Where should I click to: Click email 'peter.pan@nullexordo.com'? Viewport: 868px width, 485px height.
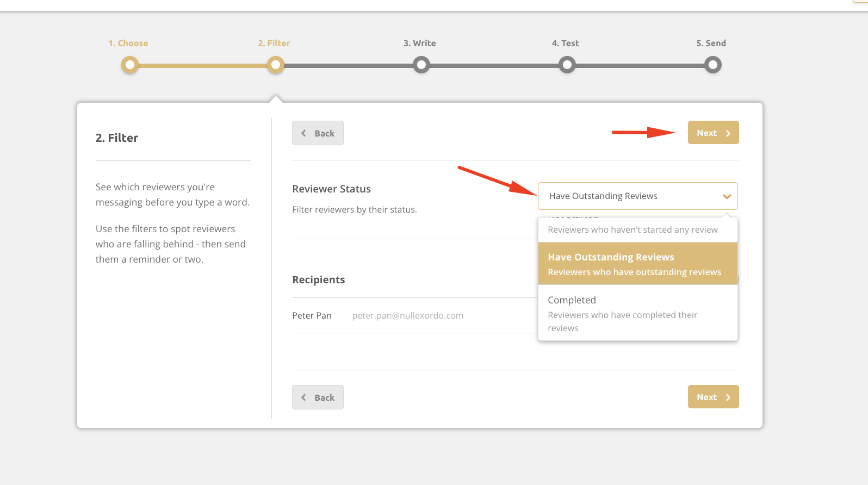(x=408, y=315)
